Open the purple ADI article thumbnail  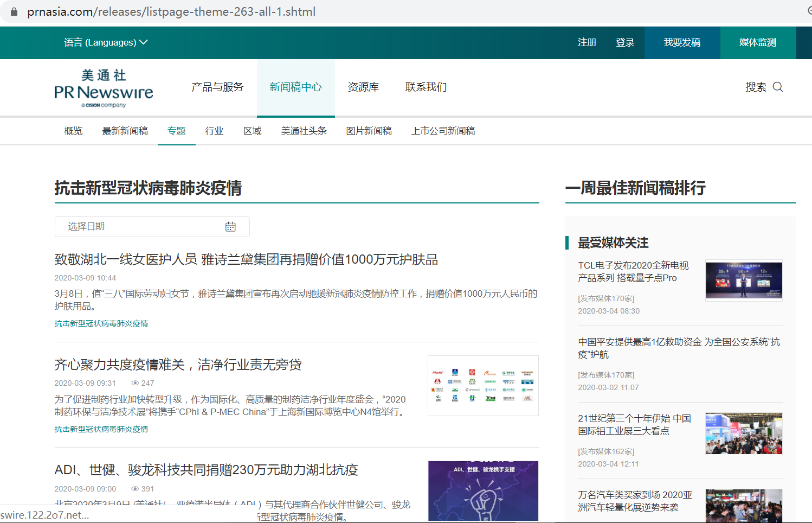[483, 490]
